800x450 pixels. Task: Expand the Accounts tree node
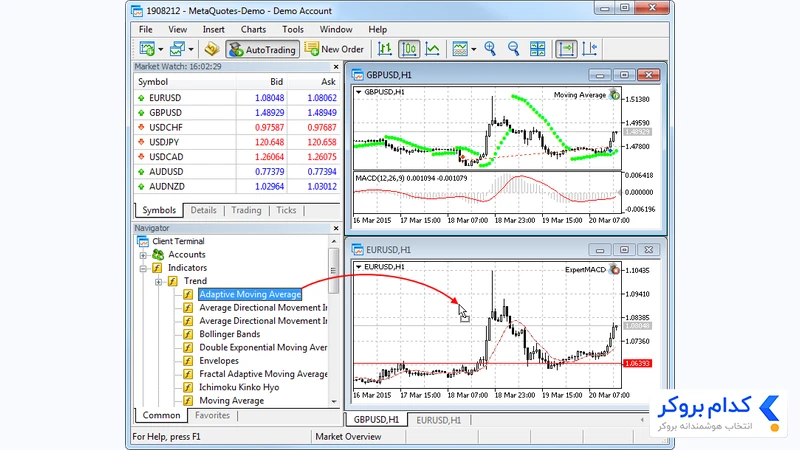(x=143, y=255)
